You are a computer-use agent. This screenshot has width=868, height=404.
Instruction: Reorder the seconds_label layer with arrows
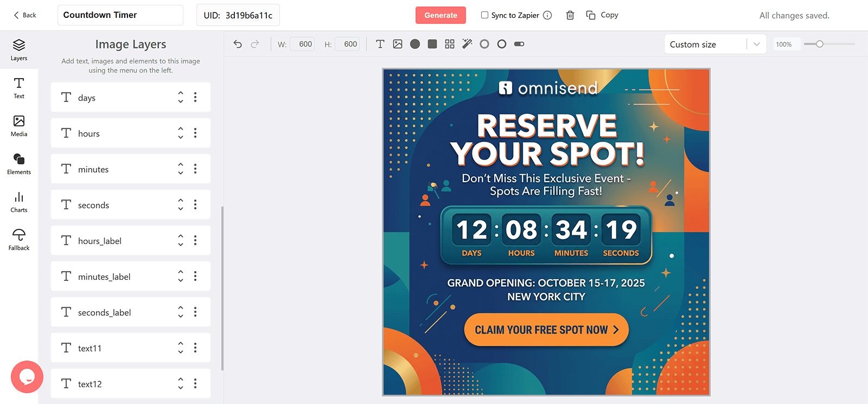point(181,312)
